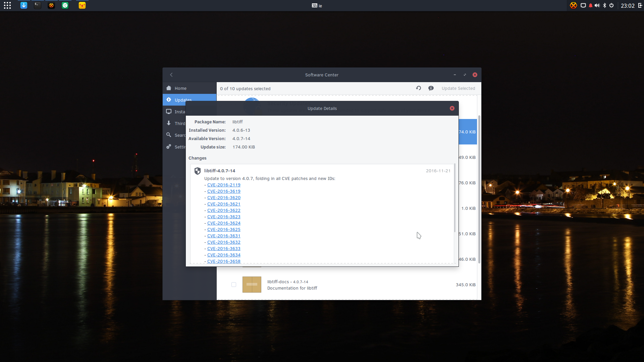The height and width of the screenshot is (362, 644).
Task: Click the libtiff-4.0.7-14 changelog heading
Action: (220, 171)
